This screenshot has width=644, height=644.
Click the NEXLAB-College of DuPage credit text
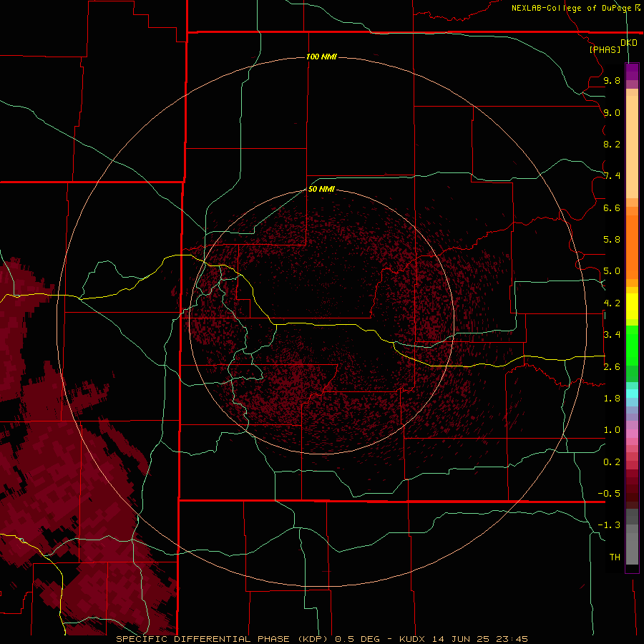click(x=572, y=8)
